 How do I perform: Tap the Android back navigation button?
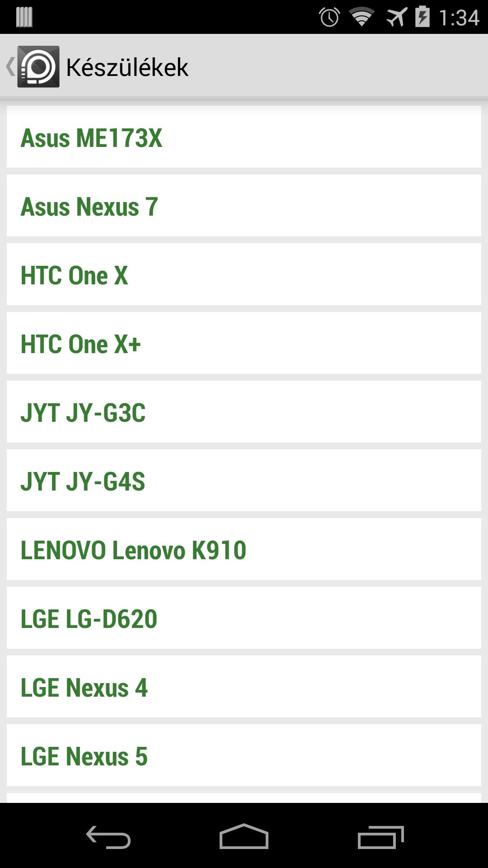coord(108,837)
